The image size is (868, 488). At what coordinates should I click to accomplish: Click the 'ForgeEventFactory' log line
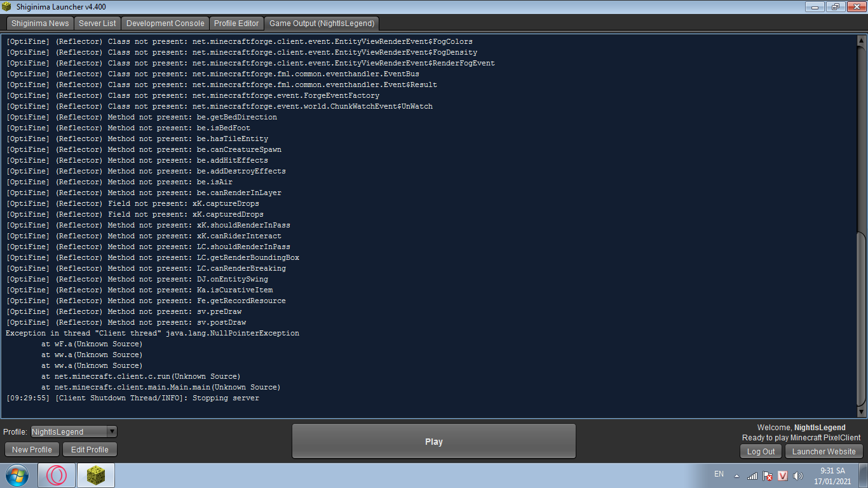pos(193,95)
